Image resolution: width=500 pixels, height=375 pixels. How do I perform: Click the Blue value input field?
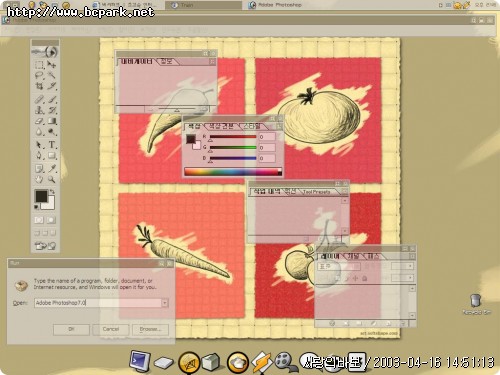[x=267, y=158]
